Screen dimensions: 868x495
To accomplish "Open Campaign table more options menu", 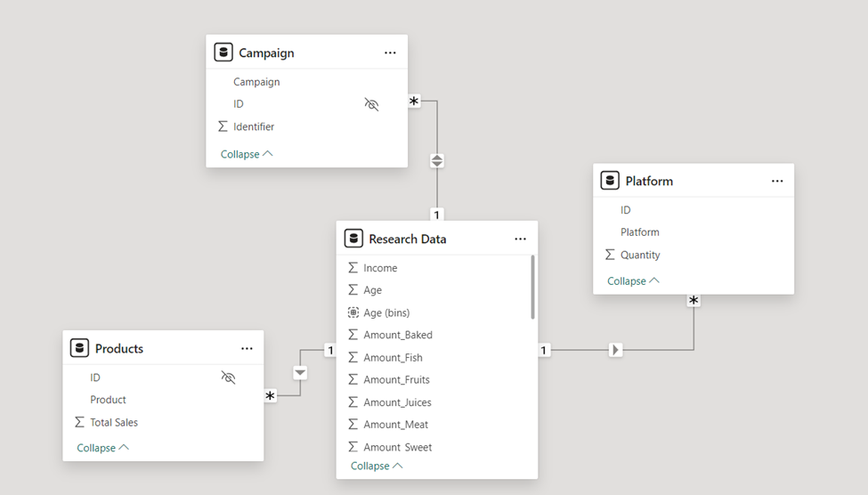I will pyautogui.click(x=390, y=53).
